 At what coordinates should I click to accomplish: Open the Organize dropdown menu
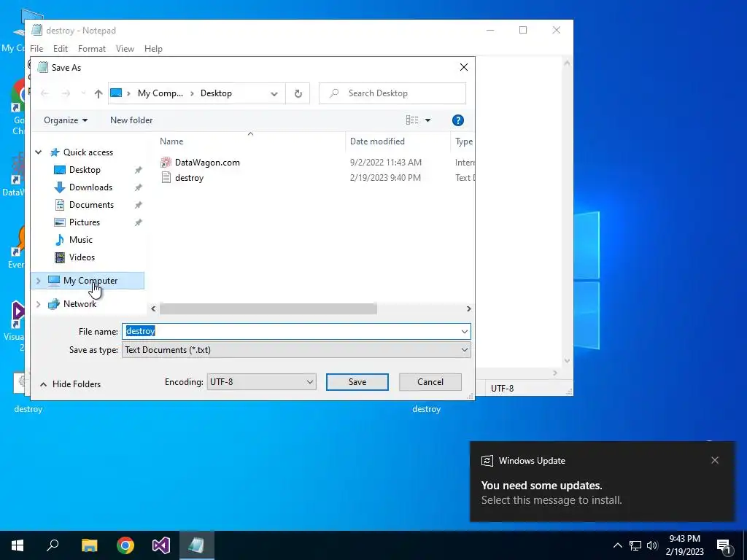coord(66,120)
